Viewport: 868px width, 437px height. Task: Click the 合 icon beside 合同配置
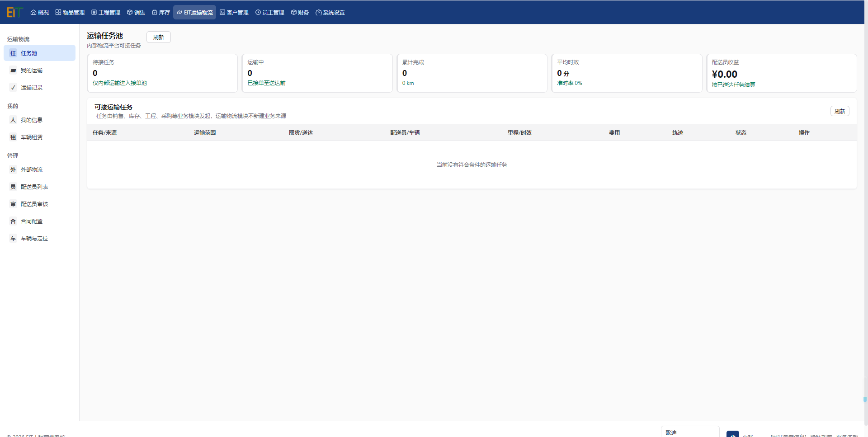(13, 221)
